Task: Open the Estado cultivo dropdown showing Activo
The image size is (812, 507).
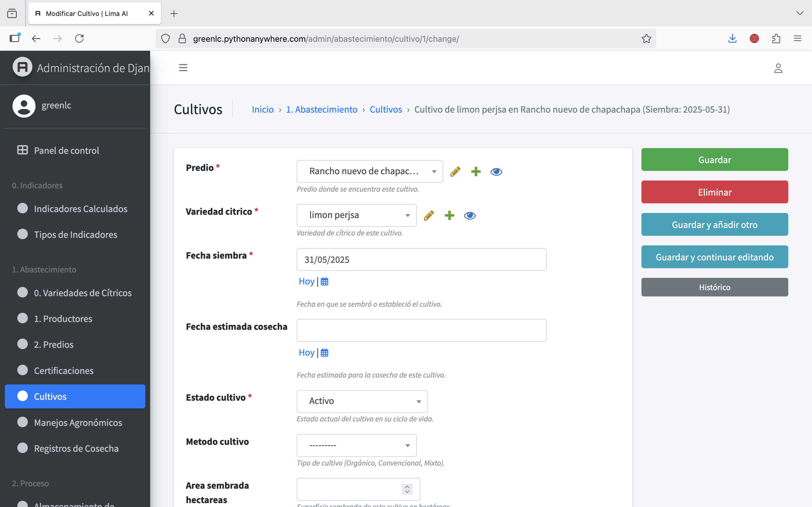Action: pyautogui.click(x=362, y=401)
